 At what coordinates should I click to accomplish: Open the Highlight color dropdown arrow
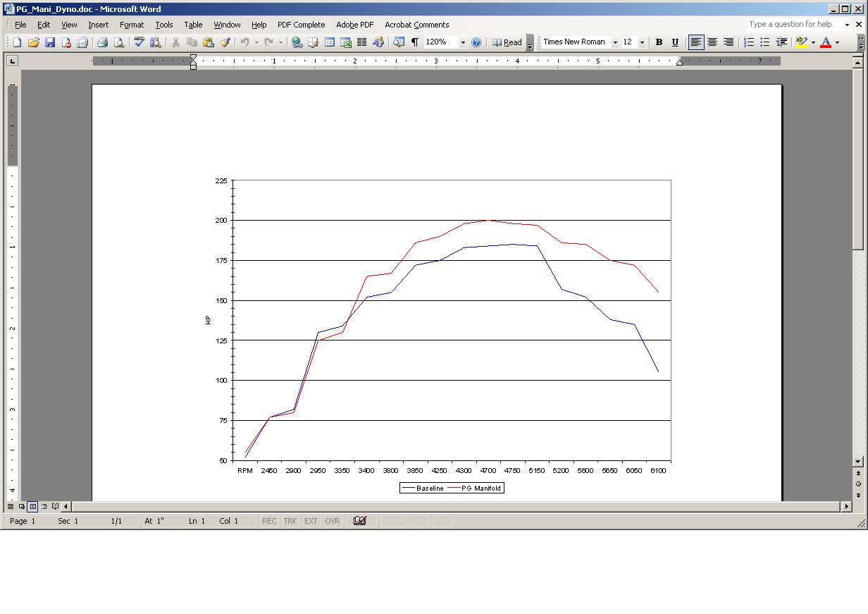point(813,42)
